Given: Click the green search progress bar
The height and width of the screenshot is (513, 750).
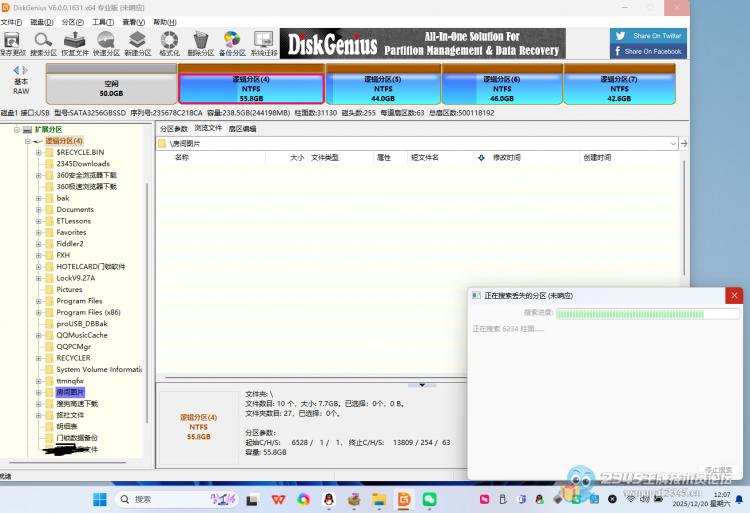Looking at the screenshot, I should pos(647,313).
